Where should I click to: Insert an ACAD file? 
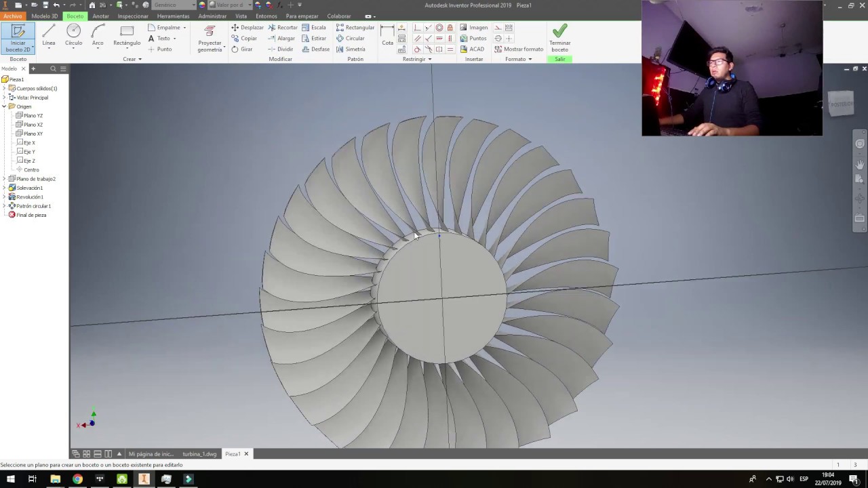(x=472, y=49)
